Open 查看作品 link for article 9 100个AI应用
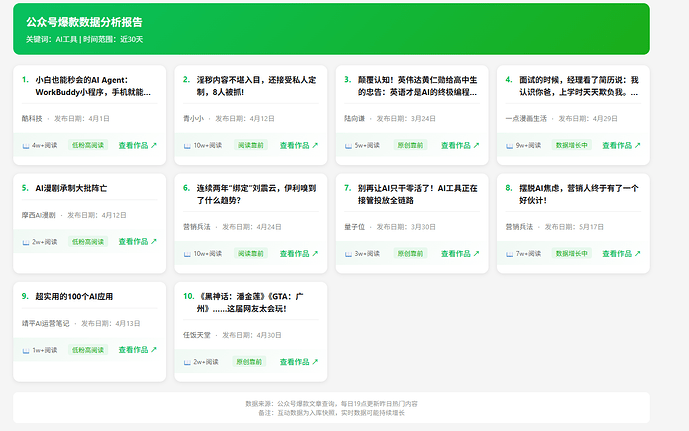Screen dimensions: 689x431 click(138, 350)
